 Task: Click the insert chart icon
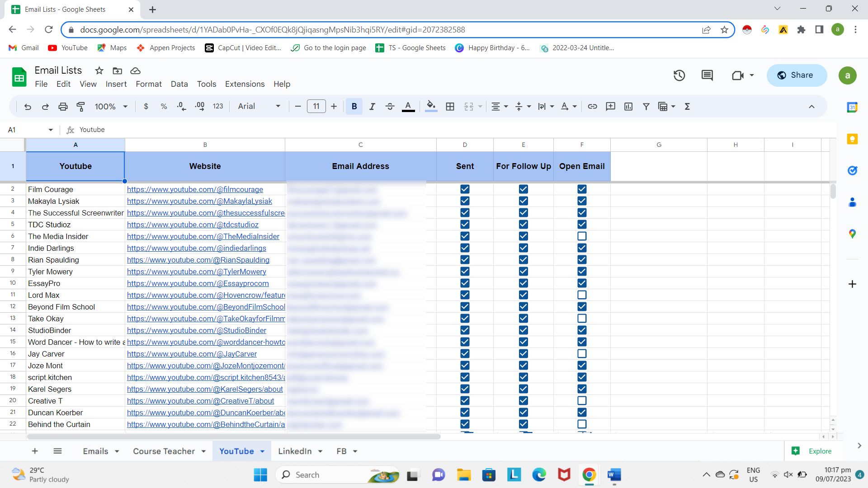point(628,107)
